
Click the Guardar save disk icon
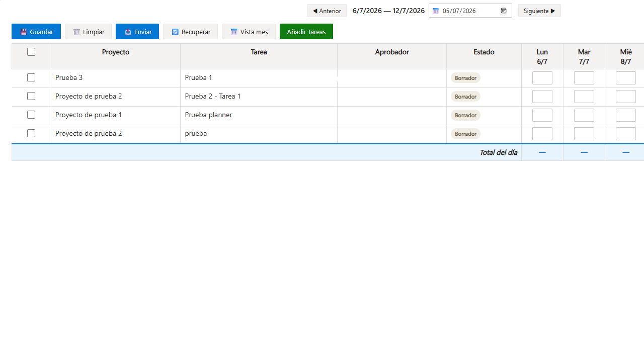[23, 32]
